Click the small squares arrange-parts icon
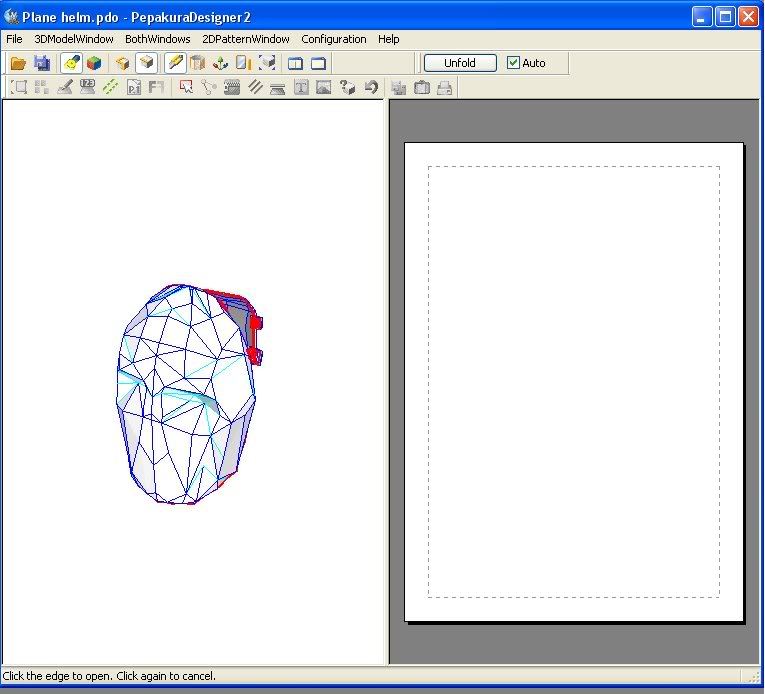The image size is (765, 694). [42, 87]
